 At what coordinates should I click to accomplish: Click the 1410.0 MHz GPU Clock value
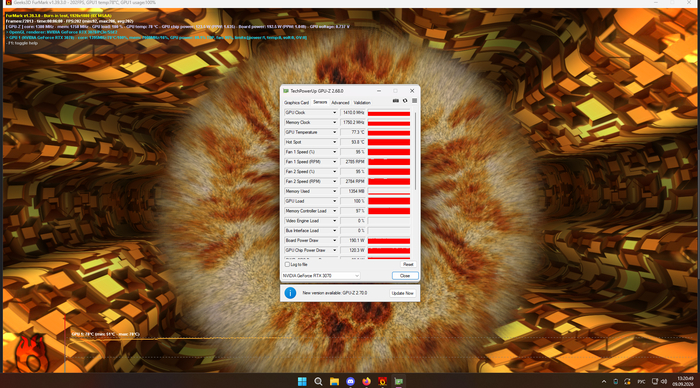[353, 113]
